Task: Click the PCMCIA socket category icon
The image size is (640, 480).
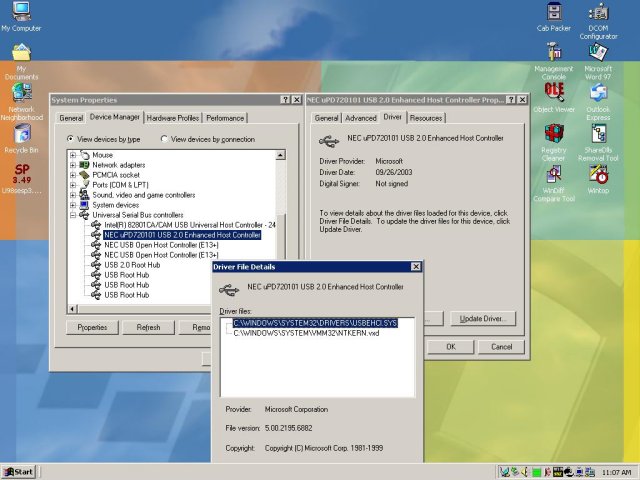Action: pyautogui.click(x=84, y=175)
